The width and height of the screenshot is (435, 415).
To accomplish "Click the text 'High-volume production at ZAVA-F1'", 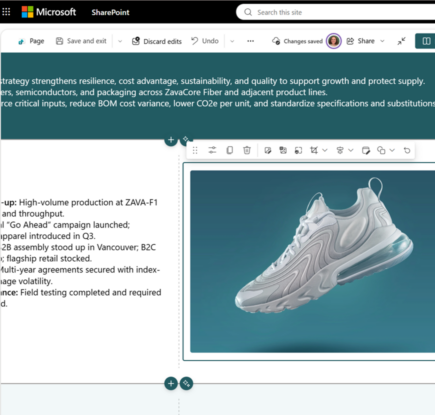I will coord(88,202).
